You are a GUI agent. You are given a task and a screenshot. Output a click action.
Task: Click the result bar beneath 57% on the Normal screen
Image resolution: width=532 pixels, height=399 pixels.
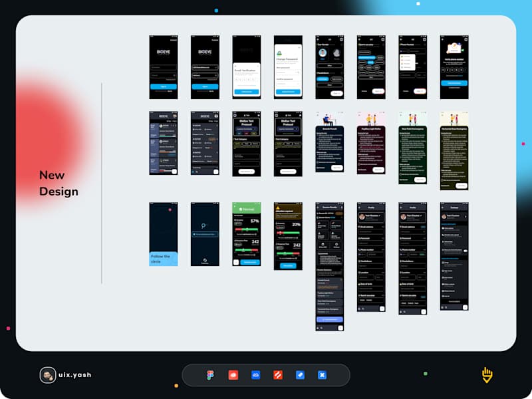247,229
